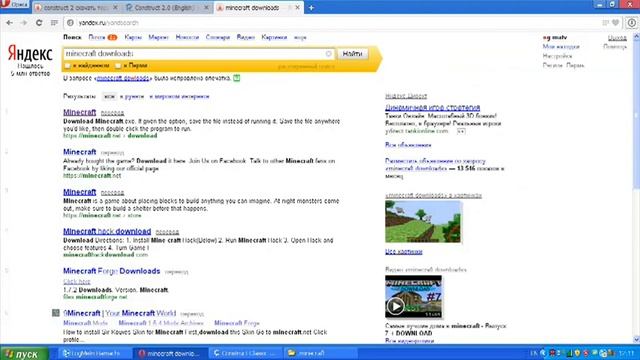Click 'Все объявления' link
The height and width of the screenshot is (360, 640).
coord(408,145)
